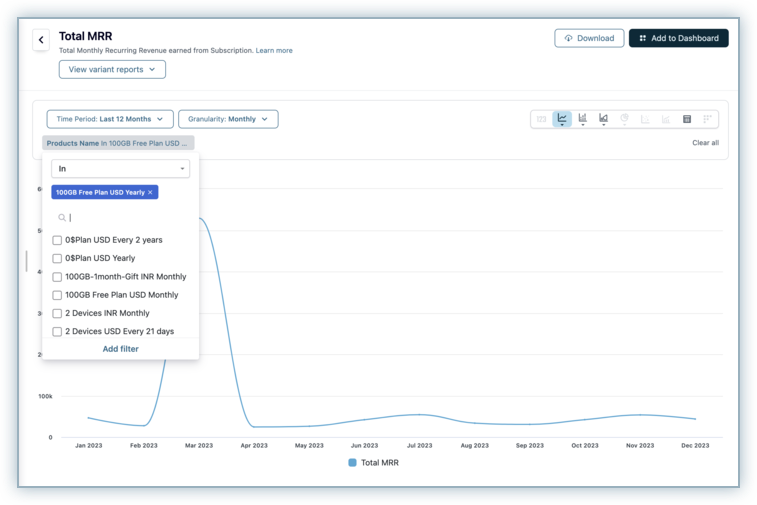757x505 pixels.
Task: Expand the View variant reports menu
Action: coord(112,70)
